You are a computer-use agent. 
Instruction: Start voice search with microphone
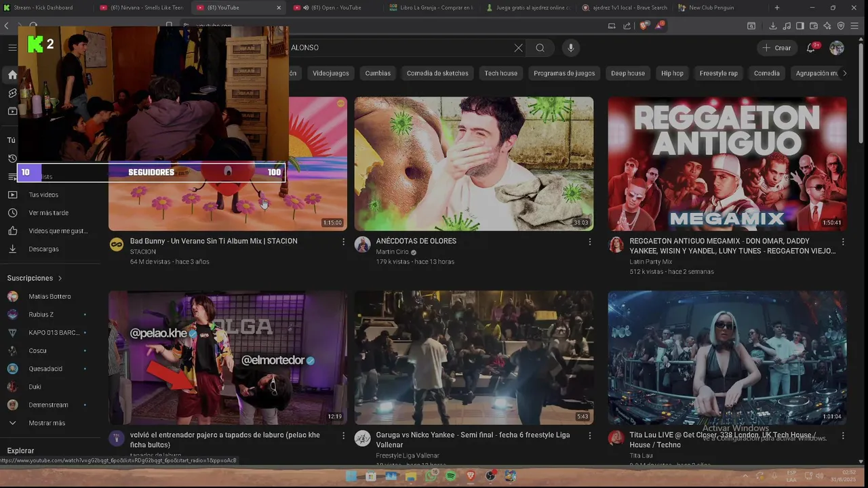click(570, 47)
